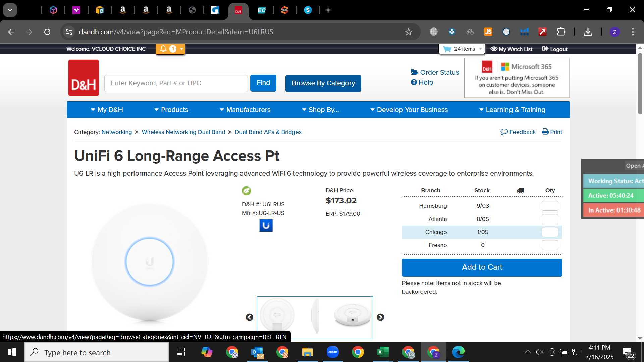
Task: Switch to the EC browser tab
Action: 261,10
